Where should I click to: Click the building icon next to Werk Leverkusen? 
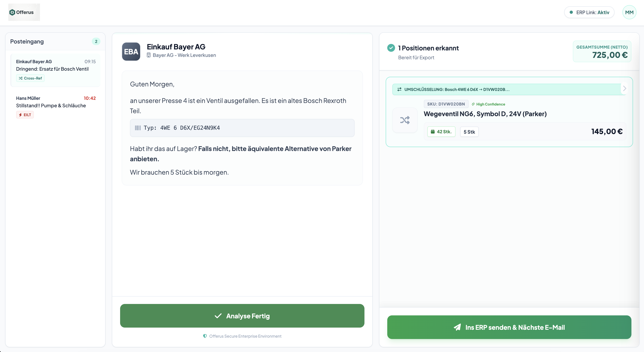click(149, 55)
